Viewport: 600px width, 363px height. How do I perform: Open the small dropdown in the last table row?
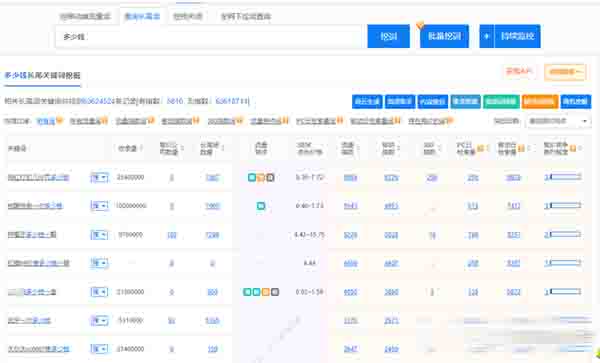click(x=99, y=349)
